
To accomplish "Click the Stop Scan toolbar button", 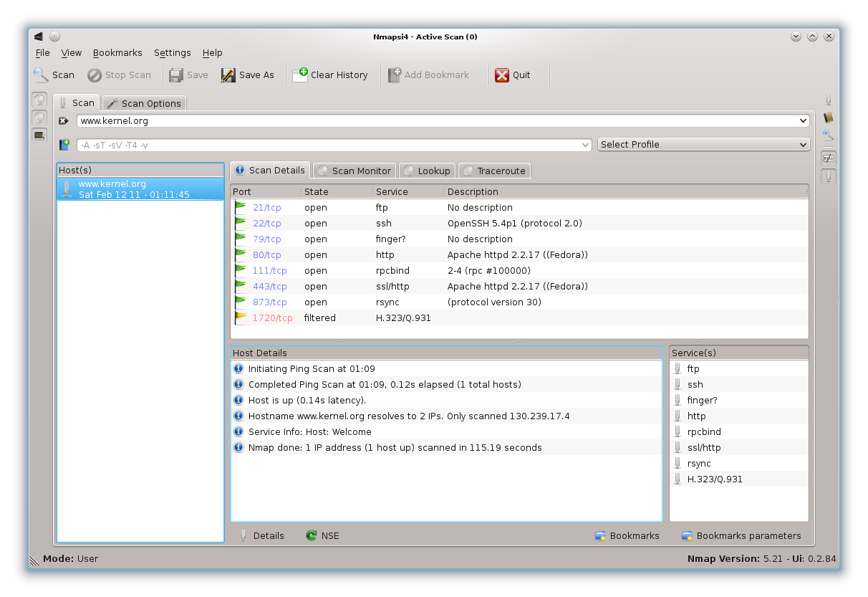I will pos(119,75).
